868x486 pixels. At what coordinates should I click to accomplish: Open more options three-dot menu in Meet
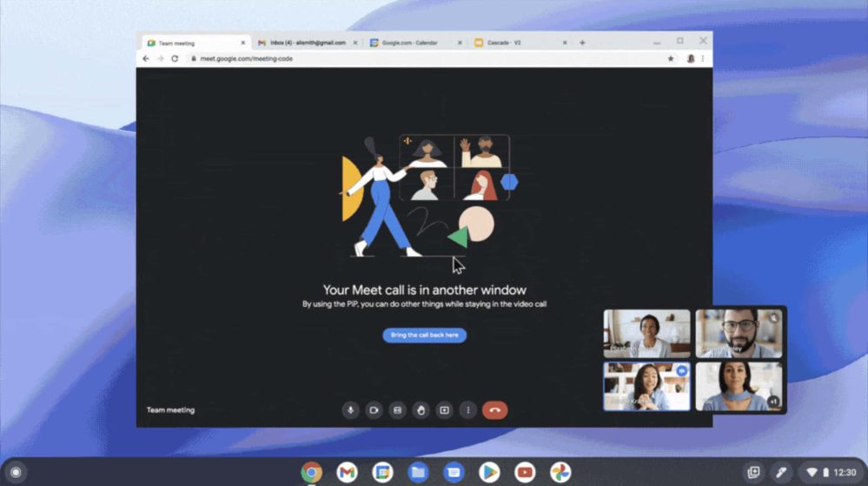coord(468,410)
